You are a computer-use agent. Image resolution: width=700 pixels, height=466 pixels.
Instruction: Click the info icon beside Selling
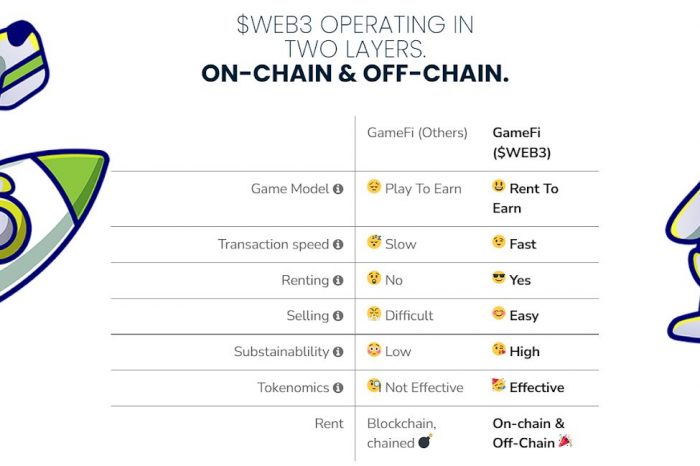tap(338, 316)
